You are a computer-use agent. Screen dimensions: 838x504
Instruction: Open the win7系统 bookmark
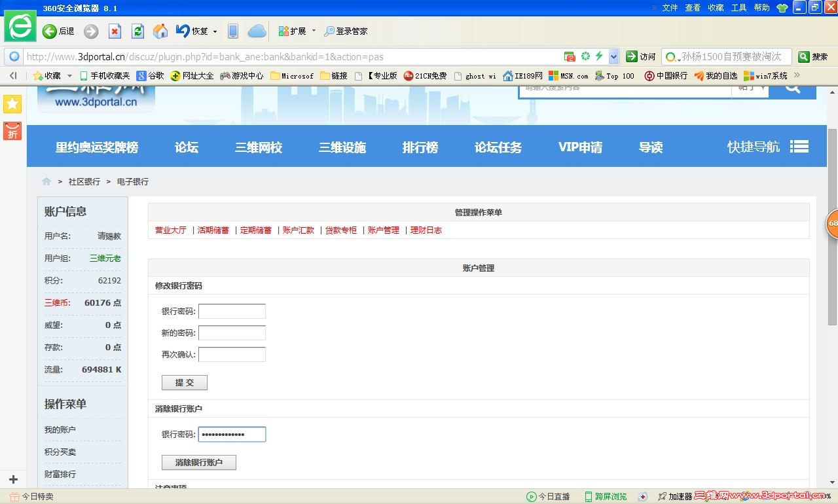(765, 76)
